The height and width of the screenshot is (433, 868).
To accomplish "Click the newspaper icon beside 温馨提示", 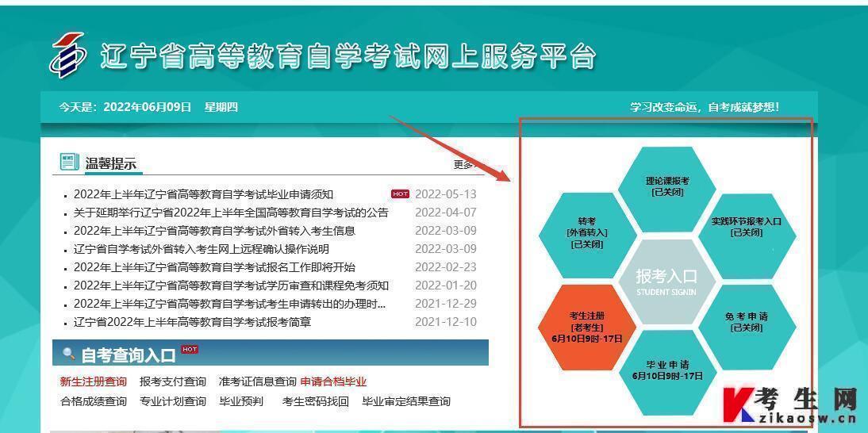I will tap(69, 162).
